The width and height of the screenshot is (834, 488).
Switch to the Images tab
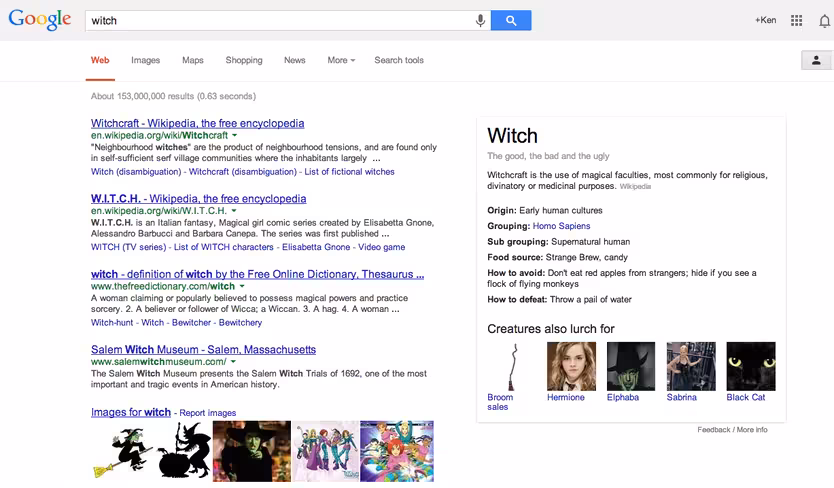point(145,60)
